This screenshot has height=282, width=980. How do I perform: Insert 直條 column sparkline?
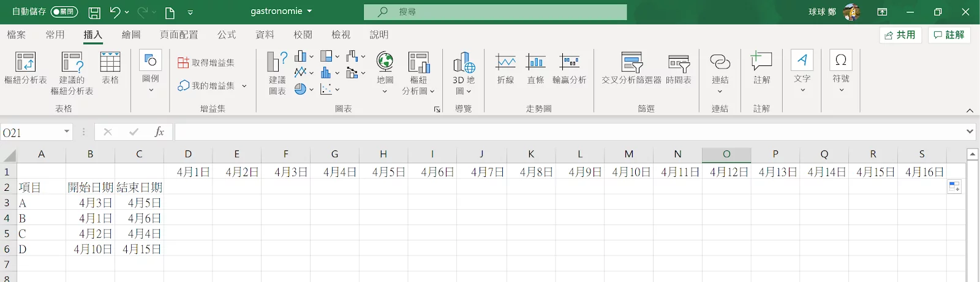coord(535,69)
